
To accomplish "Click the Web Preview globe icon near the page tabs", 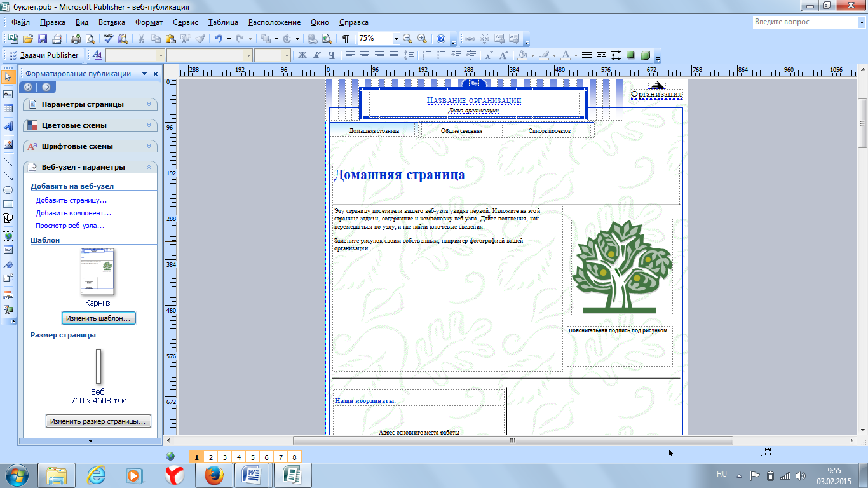I will [x=170, y=456].
